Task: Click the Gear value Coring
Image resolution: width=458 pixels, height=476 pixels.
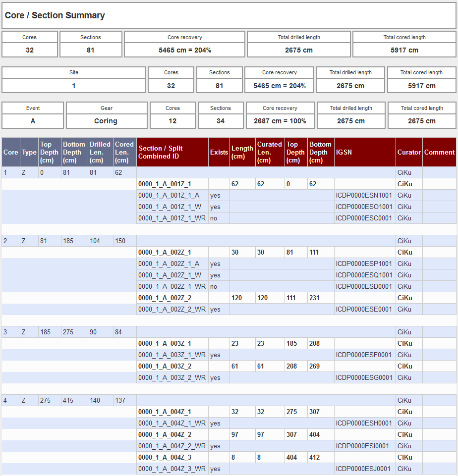Action: pos(106,121)
